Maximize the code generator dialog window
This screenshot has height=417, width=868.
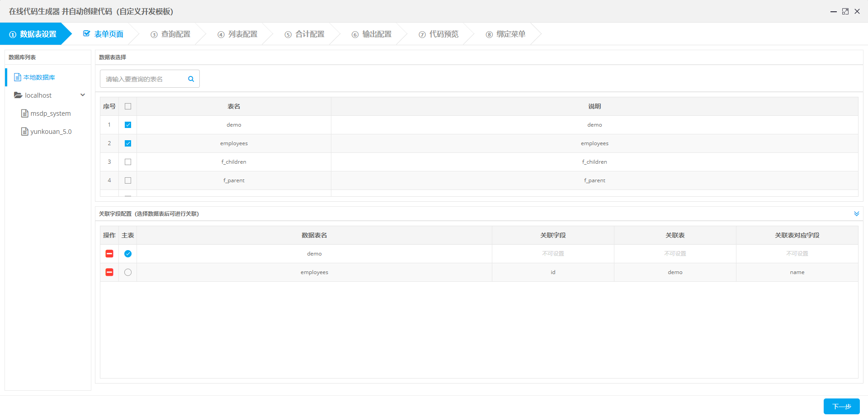click(x=845, y=11)
